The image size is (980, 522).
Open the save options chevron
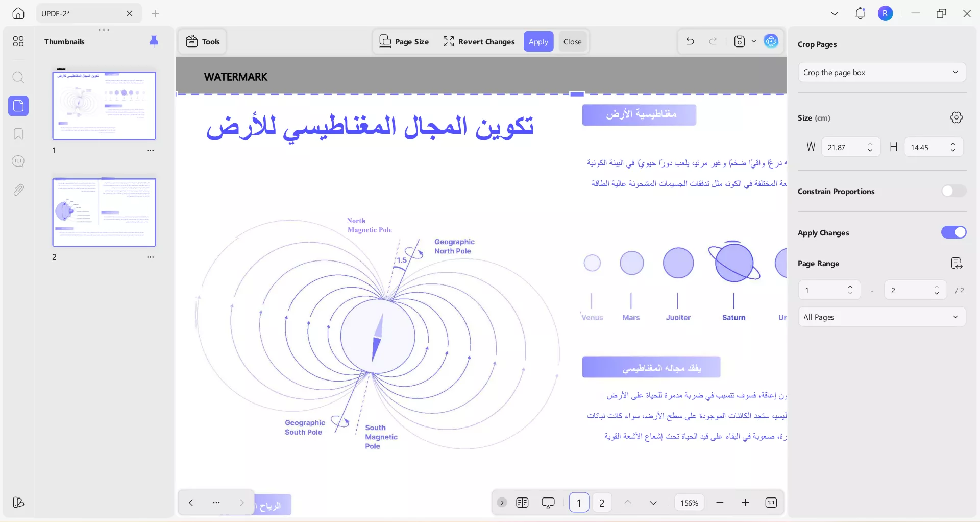754,41
